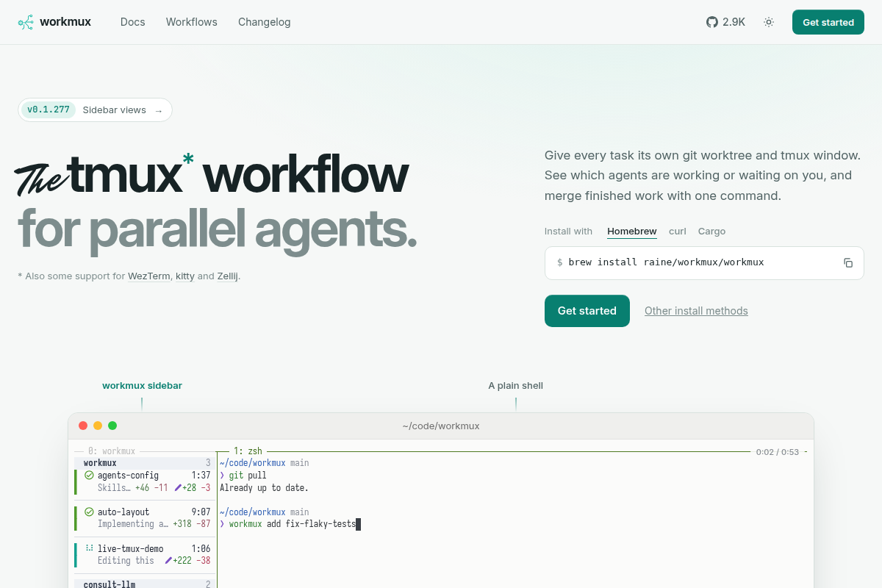The width and height of the screenshot is (882, 588).
Task: Click the '0: workmux' pane title
Action: (x=111, y=451)
